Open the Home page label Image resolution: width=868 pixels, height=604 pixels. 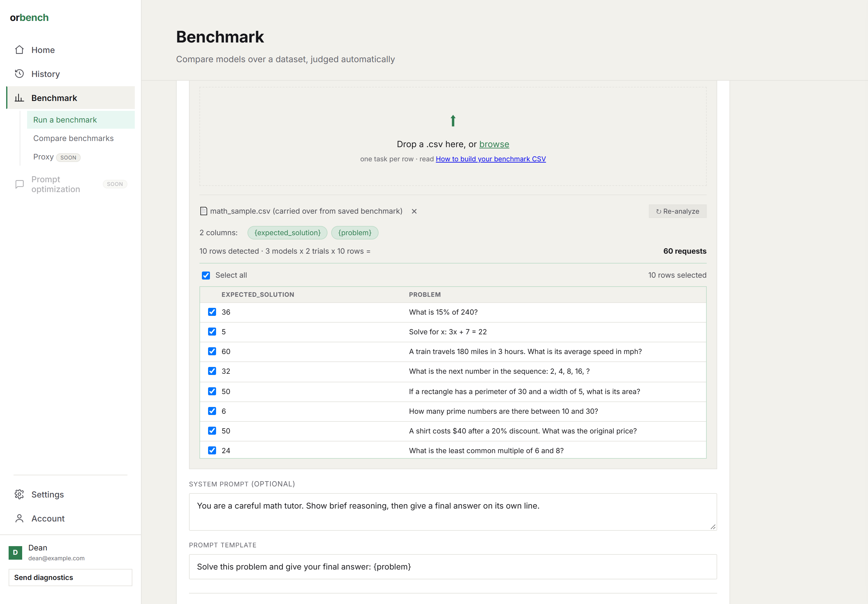(x=43, y=50)
